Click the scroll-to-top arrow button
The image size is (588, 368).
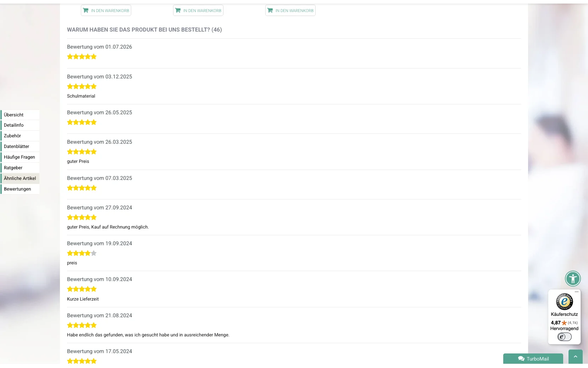tap(576, 357)
